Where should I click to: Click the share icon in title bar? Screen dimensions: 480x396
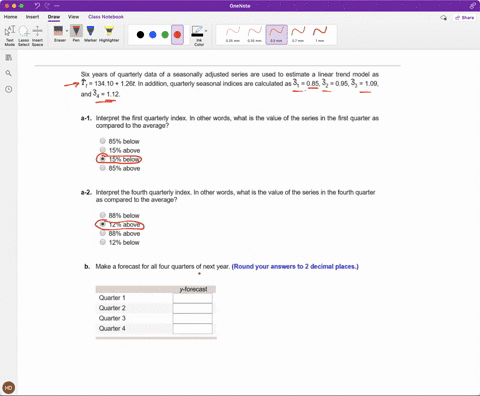point(473,6)
